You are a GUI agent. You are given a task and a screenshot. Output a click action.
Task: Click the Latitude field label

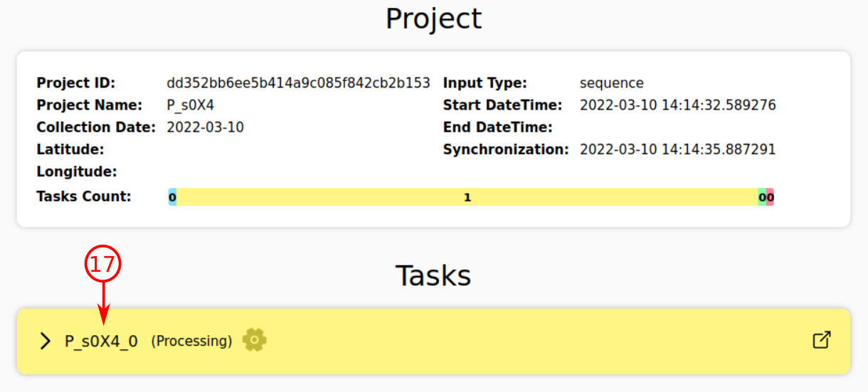pos(70,149)
